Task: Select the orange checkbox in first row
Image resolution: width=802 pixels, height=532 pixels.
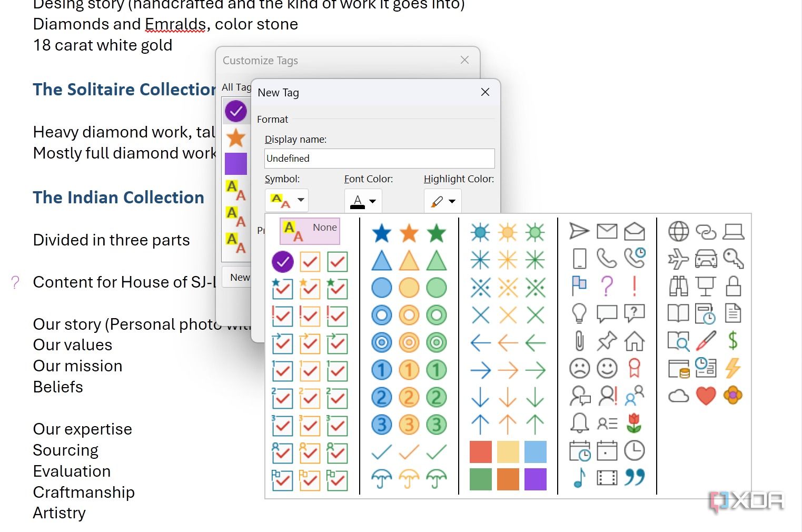Action: (x=310, y=261)
